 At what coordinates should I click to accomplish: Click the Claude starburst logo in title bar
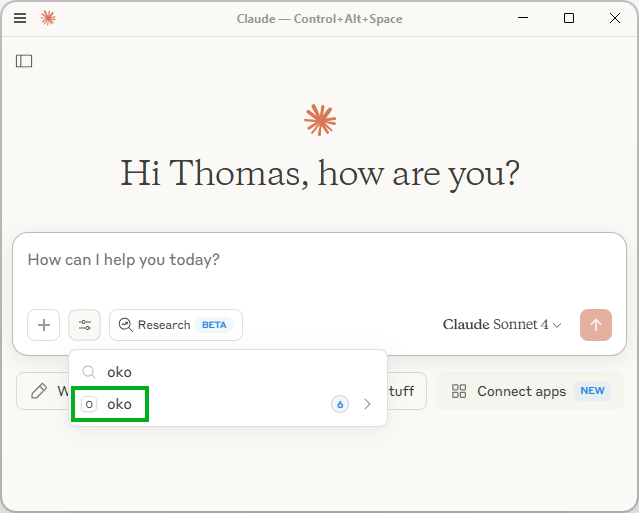click(x=48, y=18)
